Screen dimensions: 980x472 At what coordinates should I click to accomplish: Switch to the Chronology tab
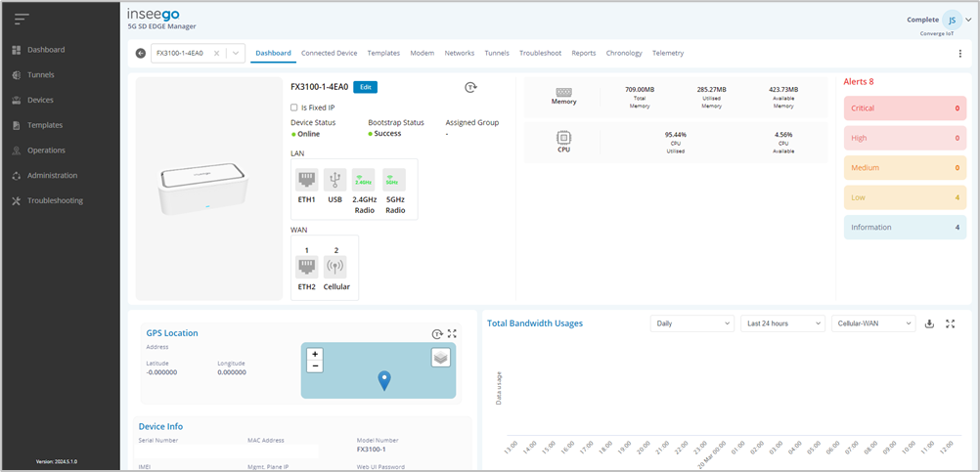[624, 53]
